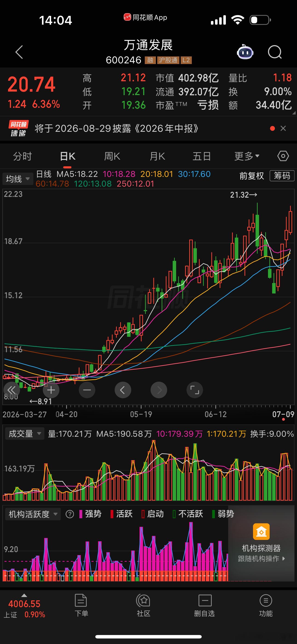
Task: Tap the 沪股通 badge
Action: point(168,60)
